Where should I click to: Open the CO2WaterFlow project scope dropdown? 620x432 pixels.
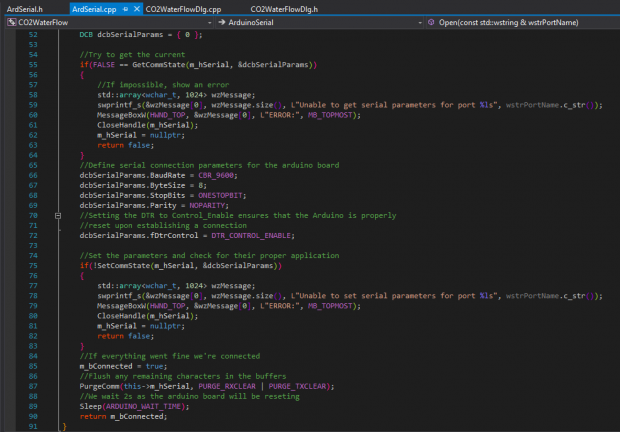[209, 23]
